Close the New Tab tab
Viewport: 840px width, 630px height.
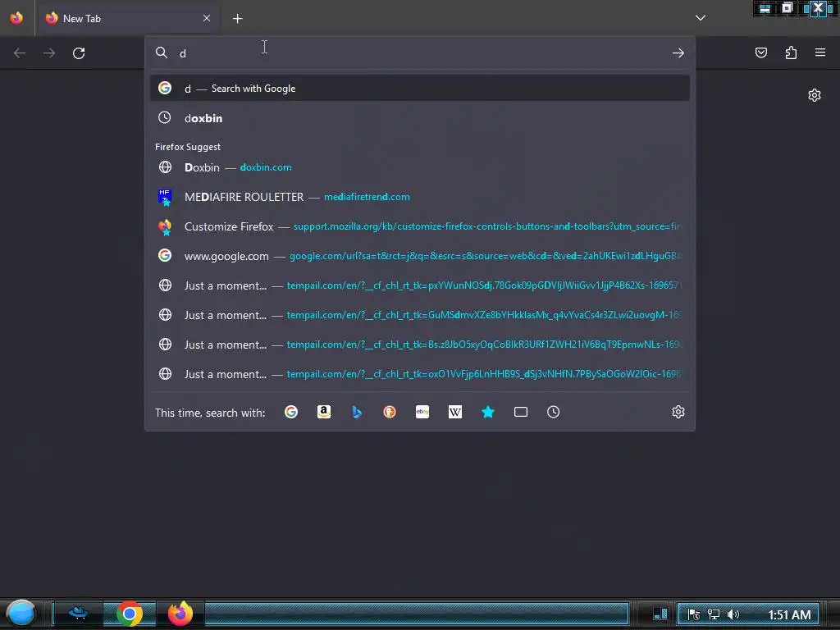(207, 18)
